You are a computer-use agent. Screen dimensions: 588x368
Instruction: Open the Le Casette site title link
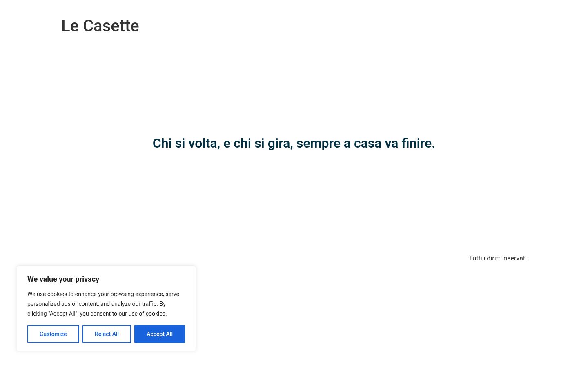pos(100,26)
